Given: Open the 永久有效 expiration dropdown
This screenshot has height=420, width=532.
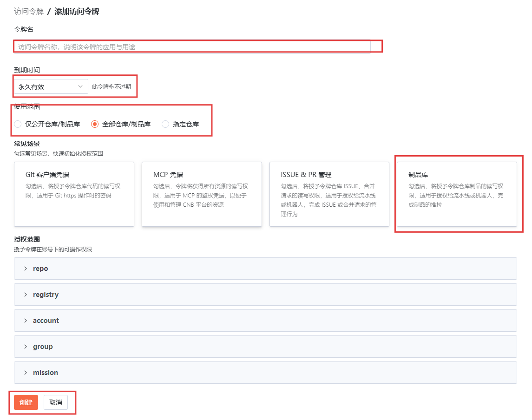Looking at the screenshot, I should (x=51, y=86).
